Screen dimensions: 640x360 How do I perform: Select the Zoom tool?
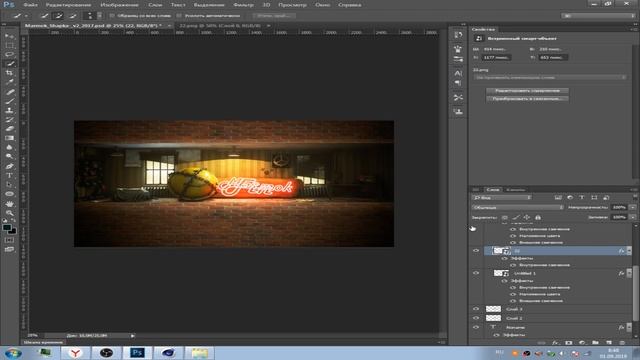pos(9,213)
